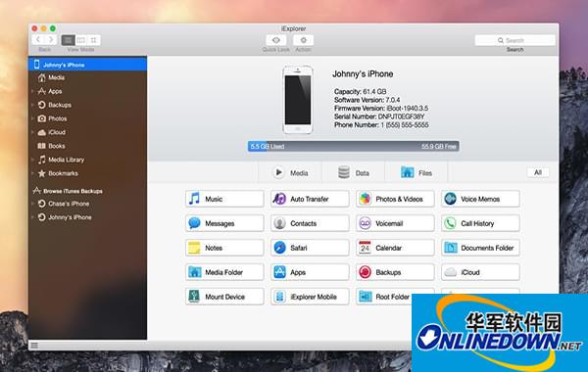Select Johnny's iPhone device in sidebar
588x372 pixels.
point(88,65)
